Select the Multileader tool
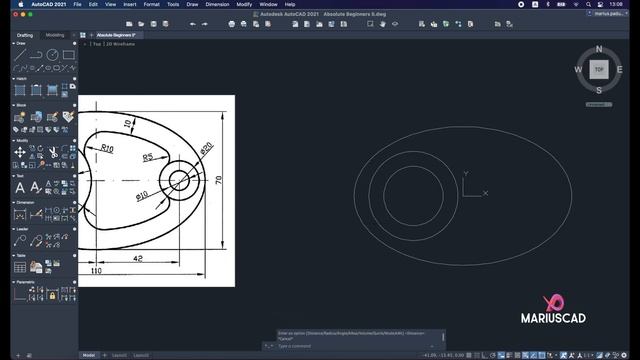This screenshot has height=360, width=640. point(20,241)
